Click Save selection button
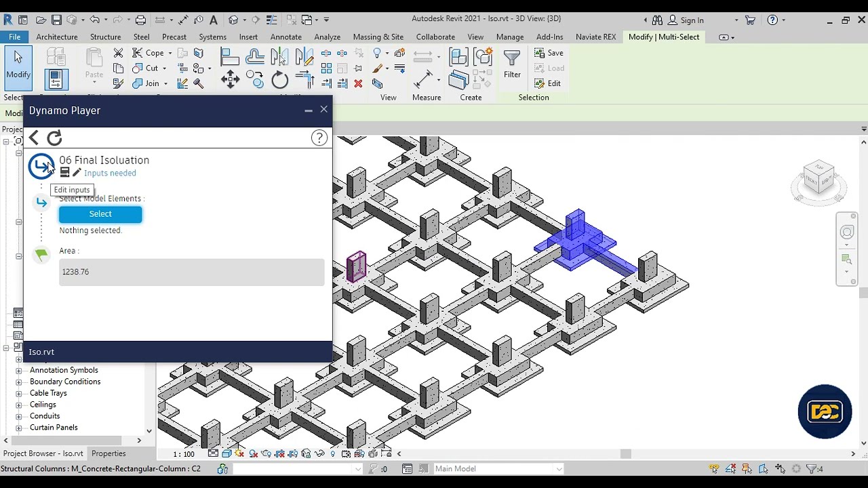The height and width of the screenshot is (488, 868). 549,53
